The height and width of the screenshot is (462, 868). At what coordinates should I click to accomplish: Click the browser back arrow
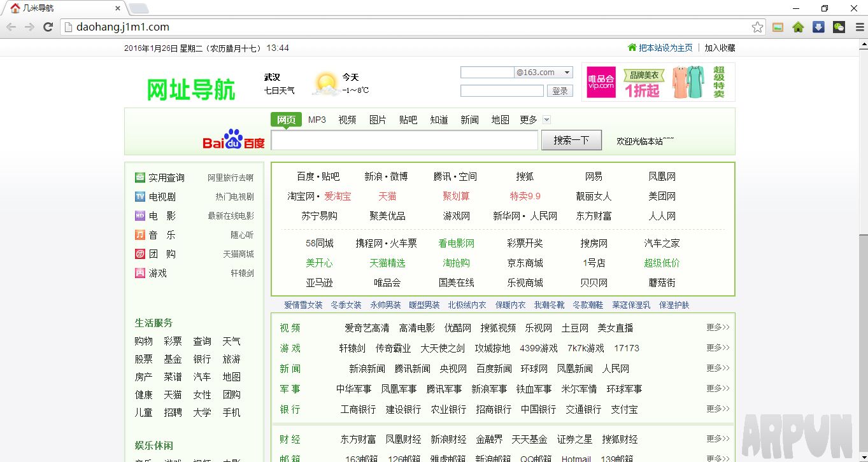(11, 27)
